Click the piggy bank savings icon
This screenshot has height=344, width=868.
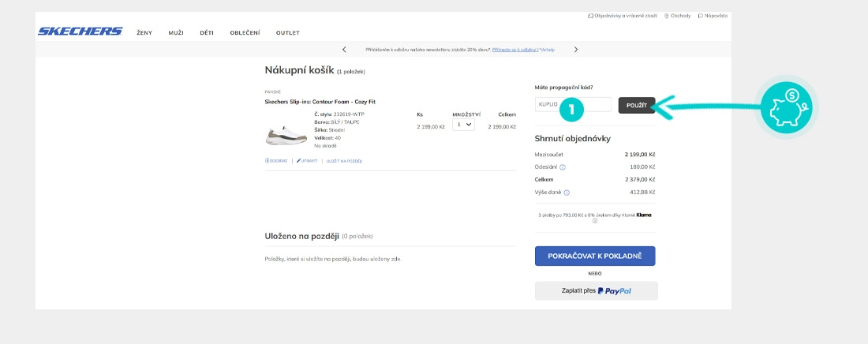(x=786, y=105)
